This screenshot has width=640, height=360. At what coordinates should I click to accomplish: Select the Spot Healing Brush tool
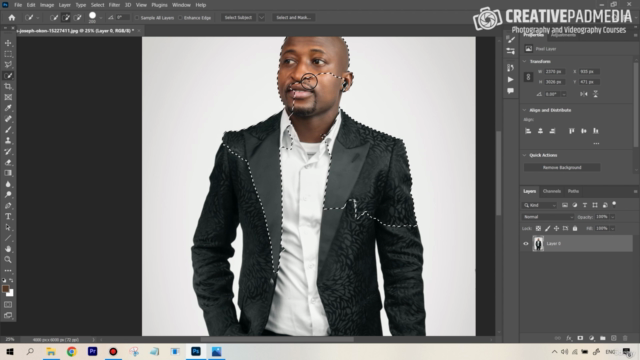tap(8, 119)
